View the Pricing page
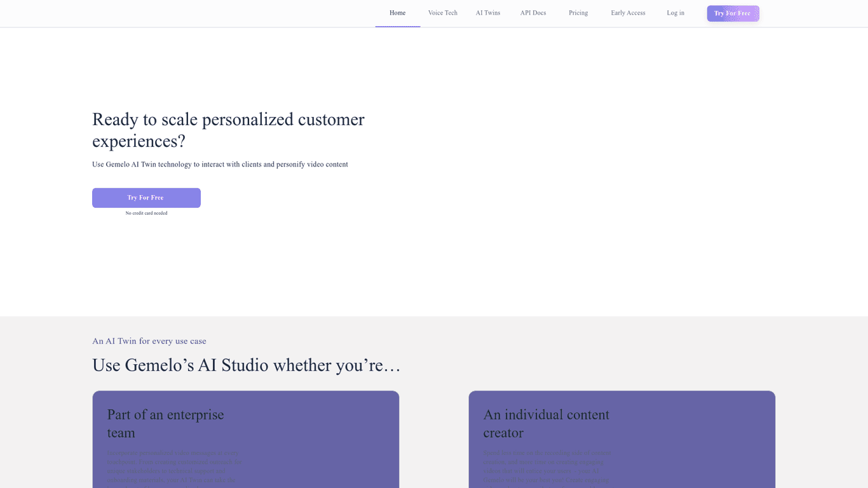This screenshot has width=868, height=488. [578, 13]
